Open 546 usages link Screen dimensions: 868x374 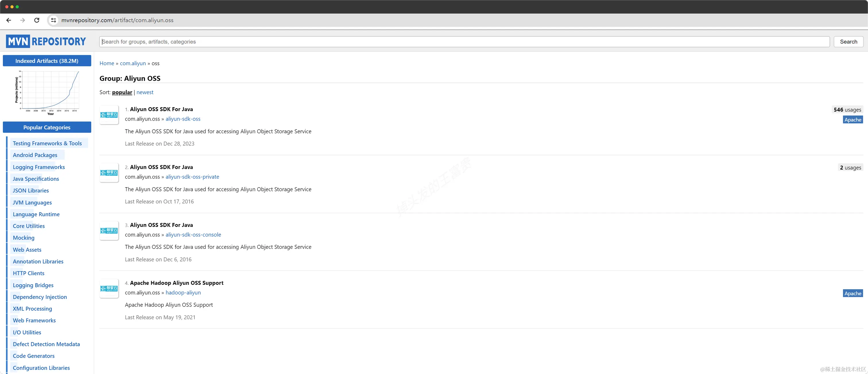(x=847, y=110)
